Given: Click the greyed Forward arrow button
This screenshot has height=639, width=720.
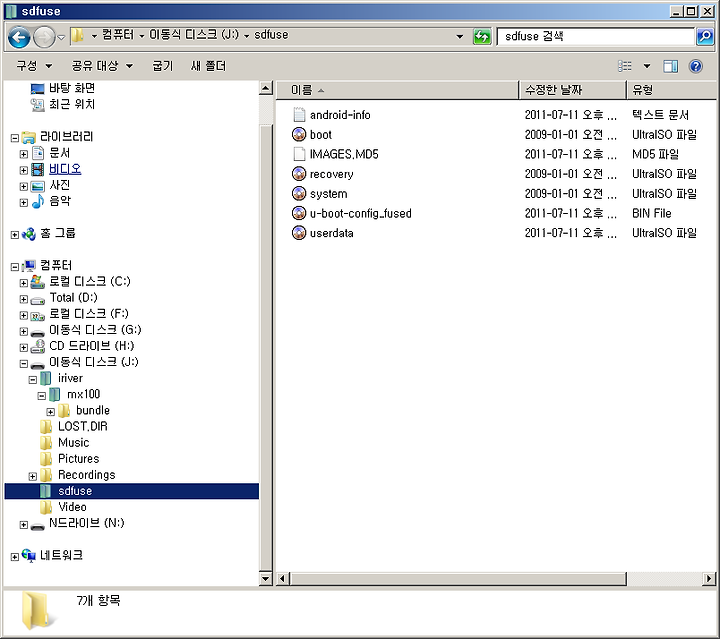Looking at the screenshot, I should coord(45,37).
